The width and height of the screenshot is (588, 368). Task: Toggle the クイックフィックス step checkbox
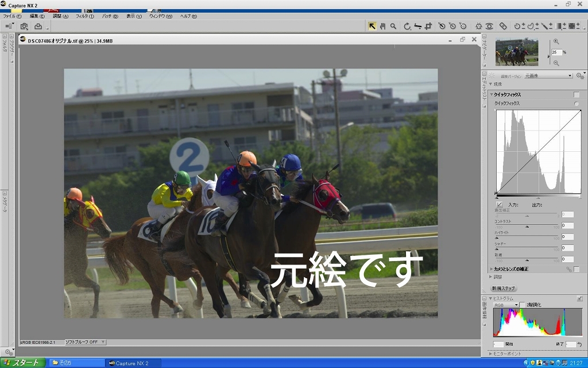pyautogui.click(x=577, y=95)
